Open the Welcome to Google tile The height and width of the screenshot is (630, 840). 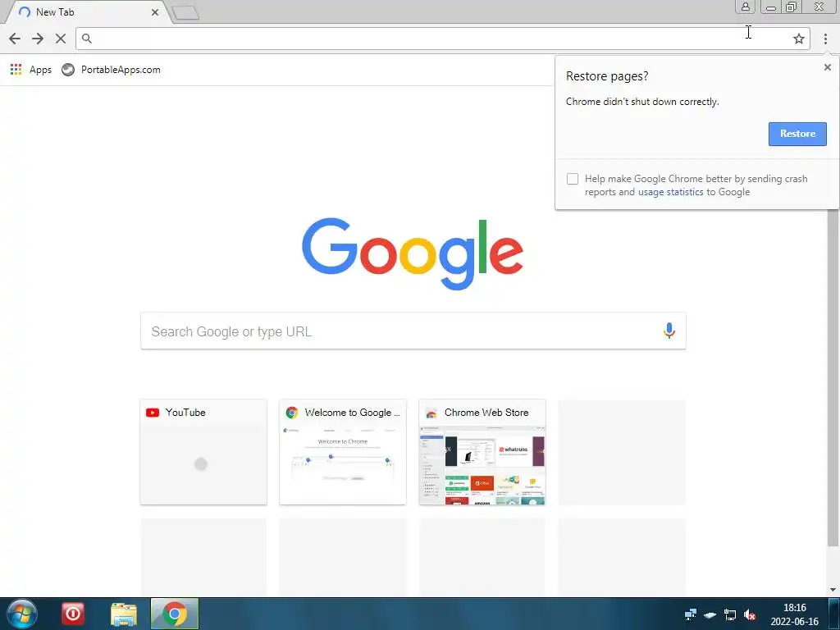(x=343, y=452)
